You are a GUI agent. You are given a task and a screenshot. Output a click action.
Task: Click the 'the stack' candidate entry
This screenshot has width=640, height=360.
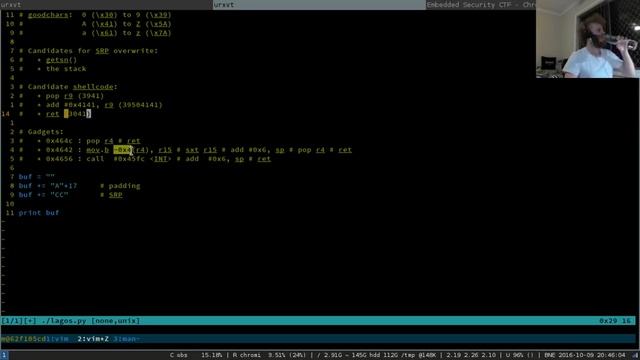coord(66,69)
